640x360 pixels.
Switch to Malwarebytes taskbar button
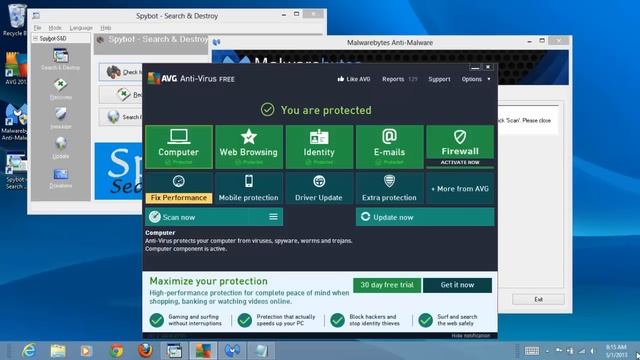point(232,351)
